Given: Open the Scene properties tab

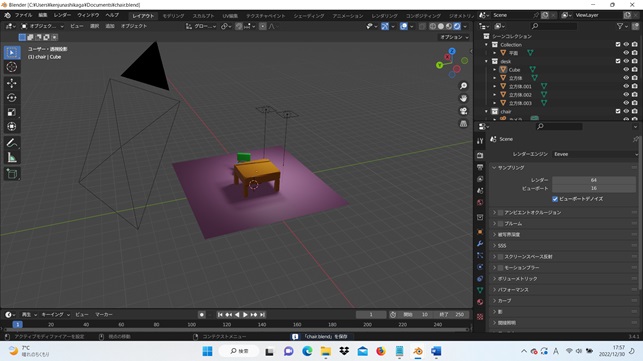Looking at the screenshot, I should [x=480, y=191].
